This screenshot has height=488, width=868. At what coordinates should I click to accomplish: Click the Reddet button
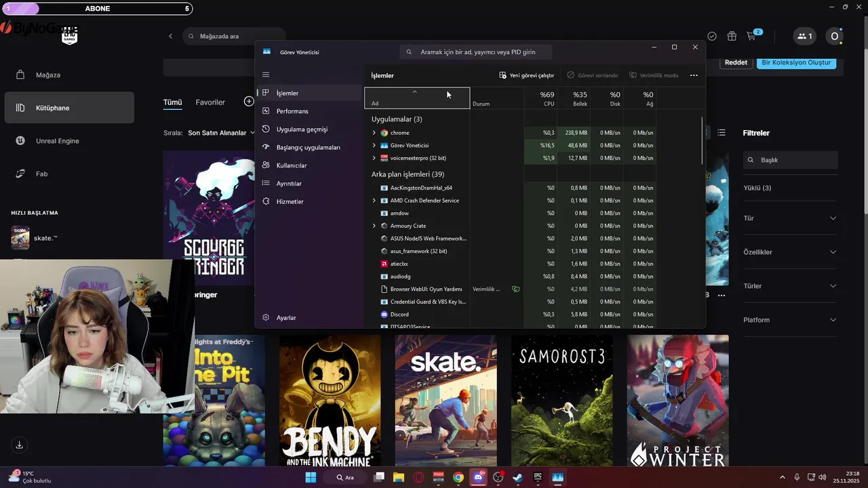pos(736,62)
